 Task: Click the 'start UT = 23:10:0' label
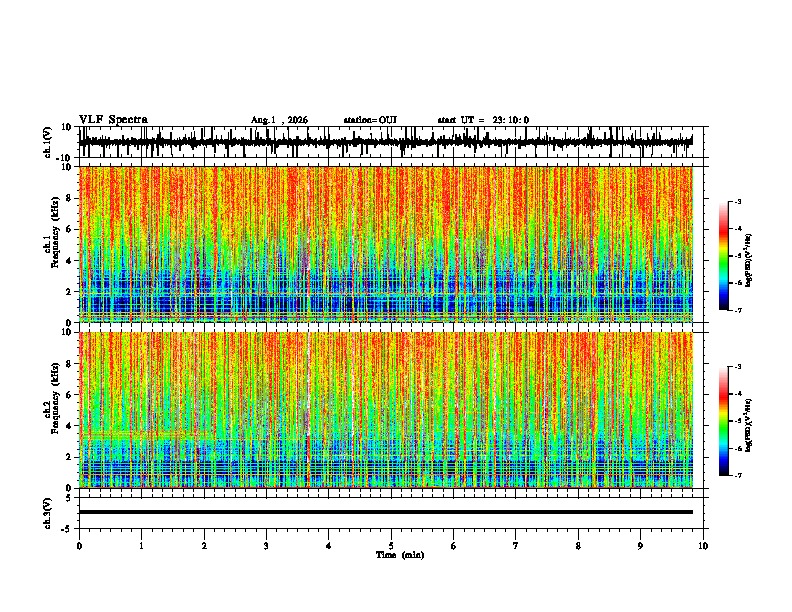pos(483,120)
